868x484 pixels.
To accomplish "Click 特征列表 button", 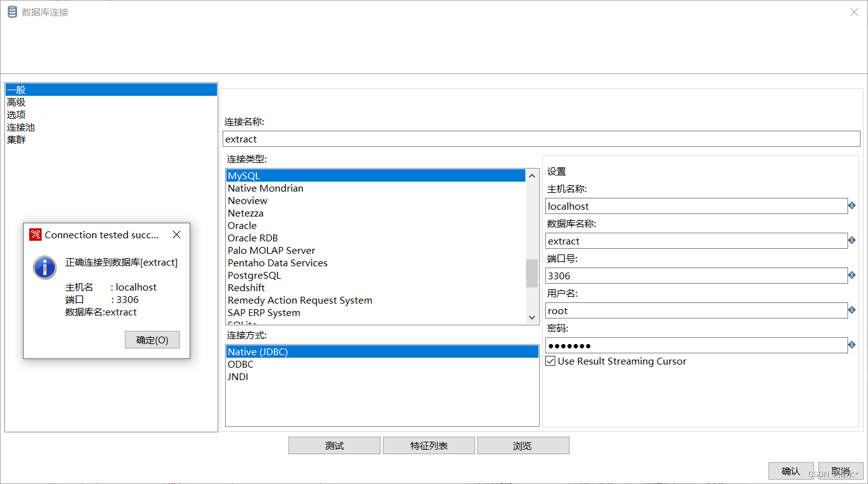I will (x=428, y=445).
